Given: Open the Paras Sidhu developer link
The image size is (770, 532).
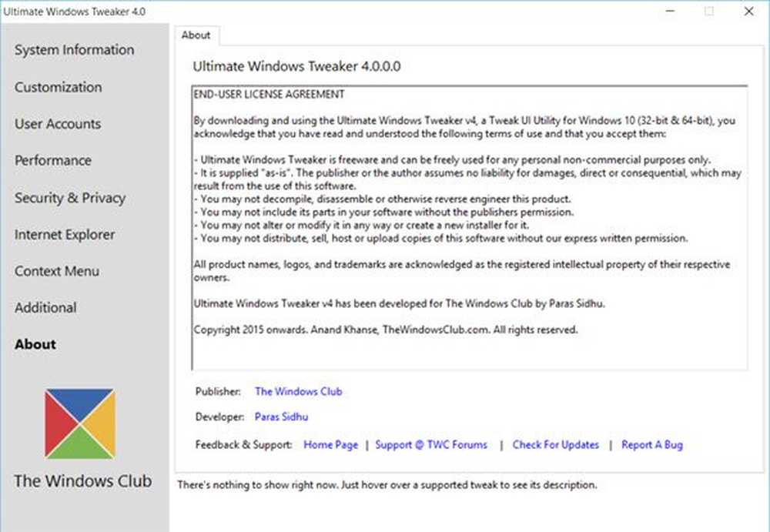Looking at the screenshot, I should tap(281, 417).
